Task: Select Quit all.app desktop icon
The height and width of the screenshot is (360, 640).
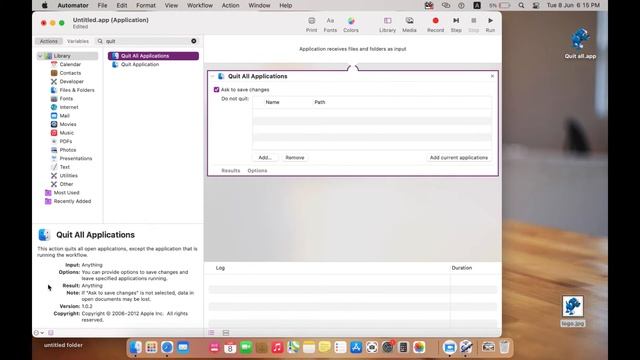Action: [x=580, y=44]
